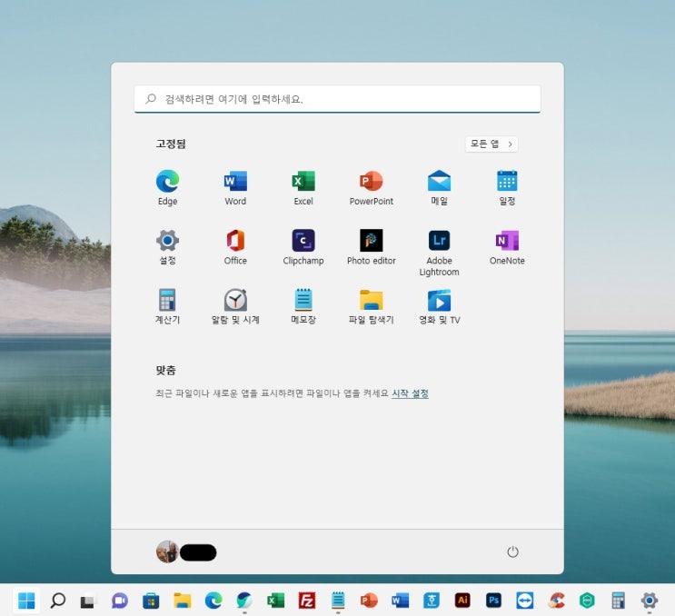Open PowerPoint from the taskbar

(369, 600)
